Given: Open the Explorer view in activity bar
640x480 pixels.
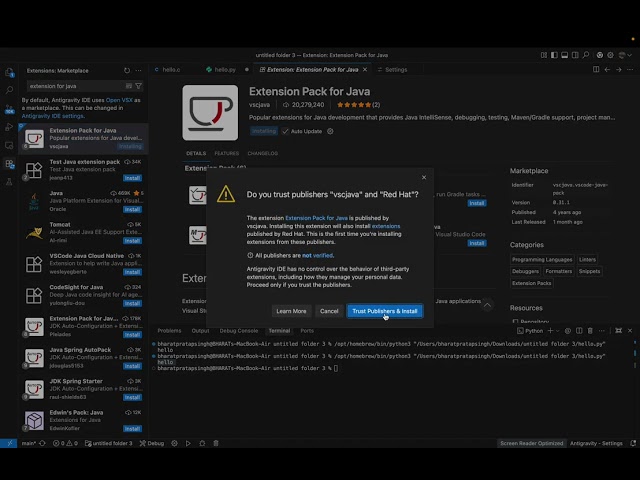Looking at the screenshot, I should tap(9, 73).
